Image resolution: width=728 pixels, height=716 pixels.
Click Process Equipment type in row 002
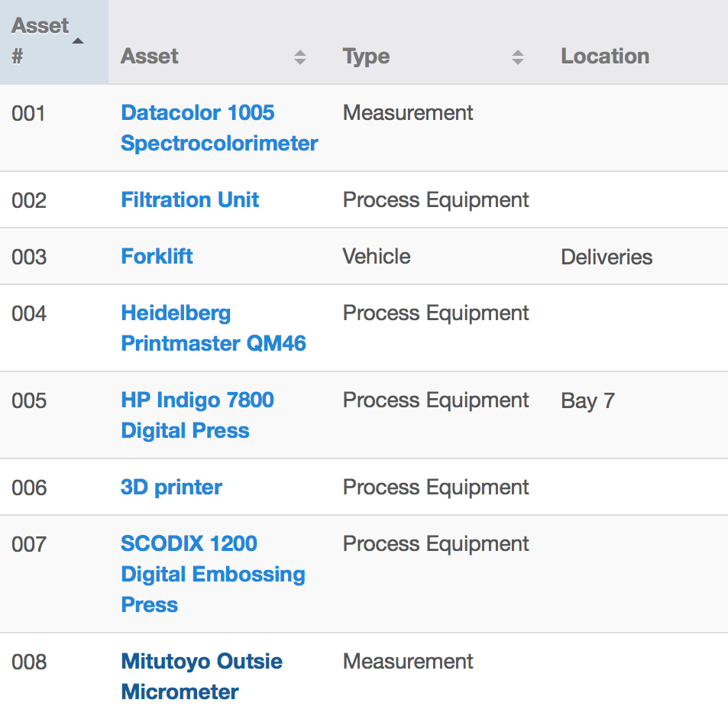click(435, 200)
